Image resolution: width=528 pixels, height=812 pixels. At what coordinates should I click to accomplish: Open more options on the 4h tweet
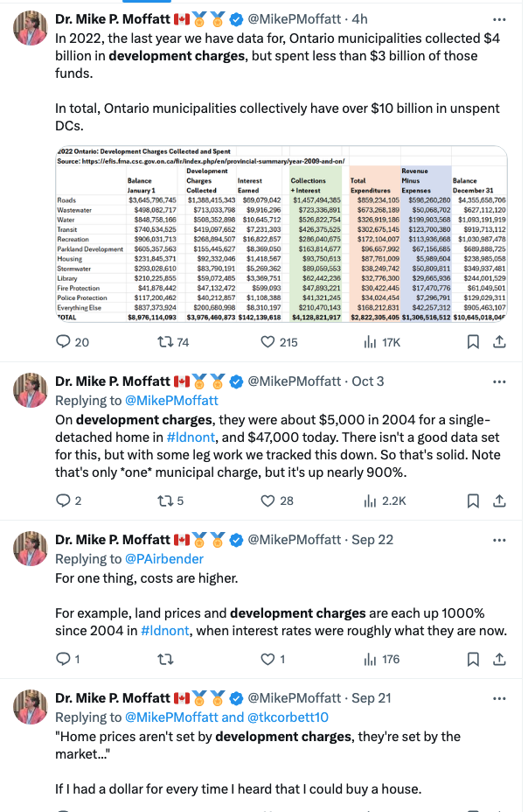coord(499,19)
